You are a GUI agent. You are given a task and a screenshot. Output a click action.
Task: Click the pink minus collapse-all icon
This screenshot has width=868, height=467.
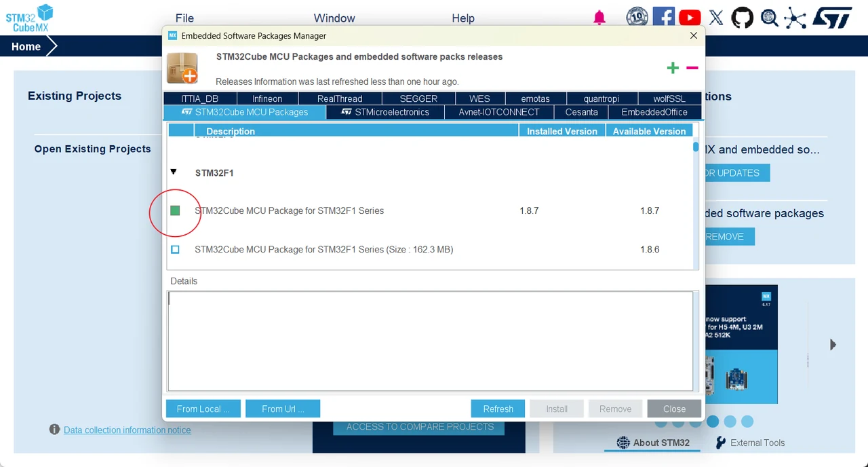[692, 67]
